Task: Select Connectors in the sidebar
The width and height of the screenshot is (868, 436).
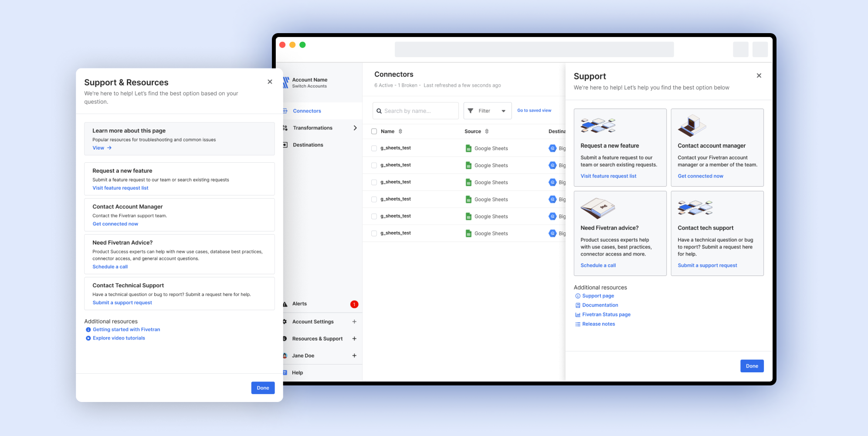Action: pyautogui.click(x=307, y=111)
